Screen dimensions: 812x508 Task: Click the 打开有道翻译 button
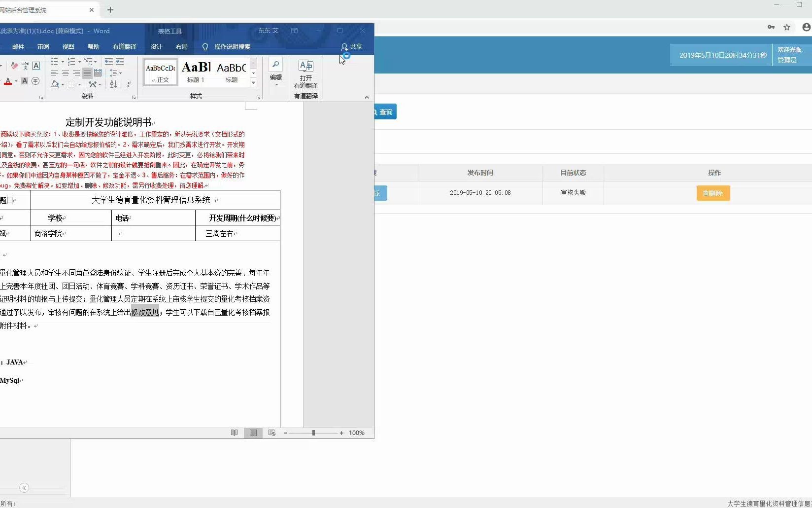pos(306,74)
